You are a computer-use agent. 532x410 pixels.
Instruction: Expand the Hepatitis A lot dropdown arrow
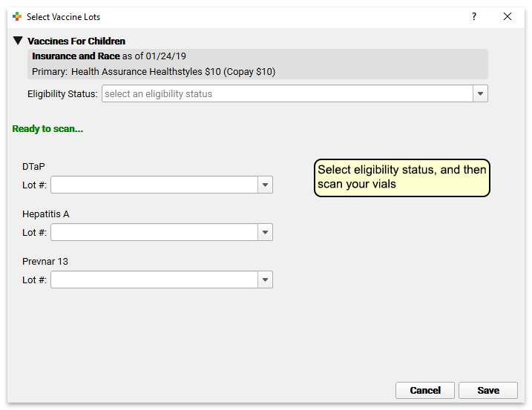pyautogui.click(x=265, y=232)
